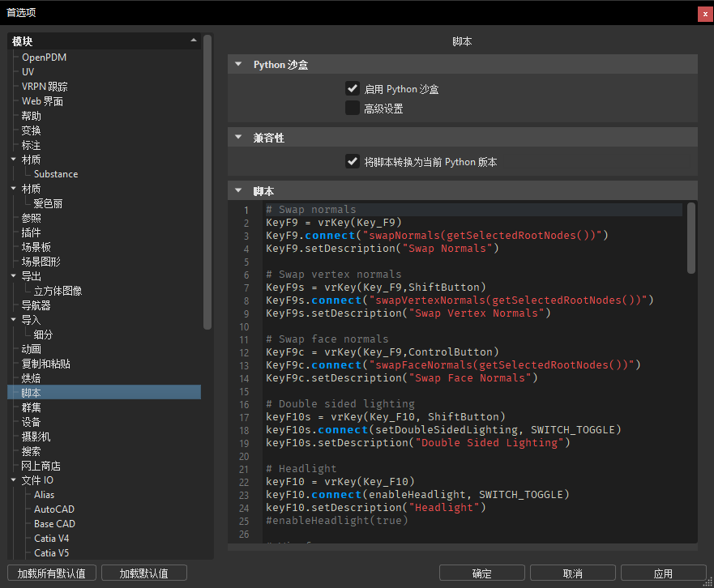Click the '# Headlight' comment line
The height and width of the screenshot is (588, 714).
(x=301, y=468)
